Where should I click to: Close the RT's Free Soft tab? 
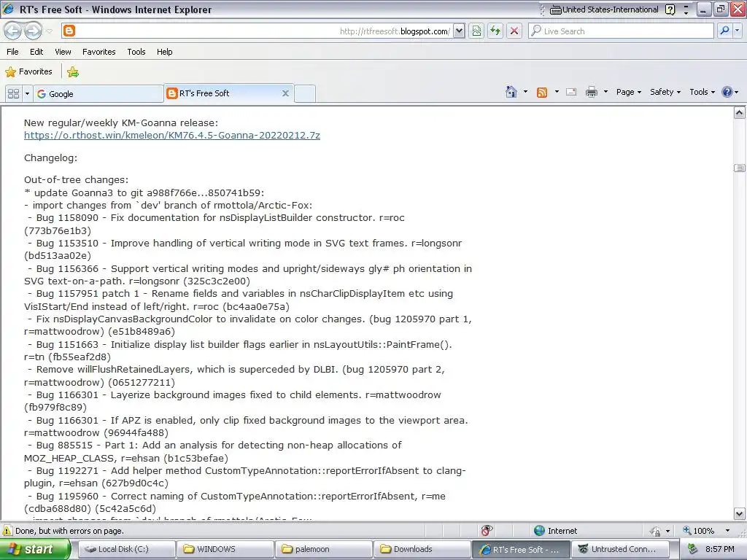point(285,93)
